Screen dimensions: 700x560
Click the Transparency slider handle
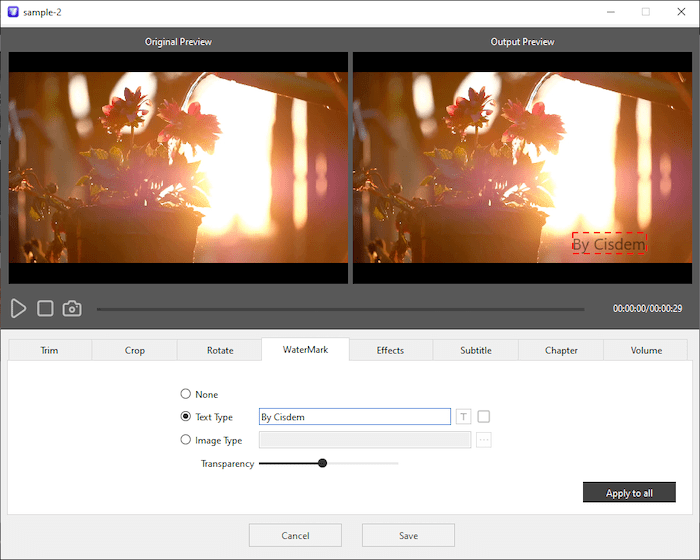point(322,463)
